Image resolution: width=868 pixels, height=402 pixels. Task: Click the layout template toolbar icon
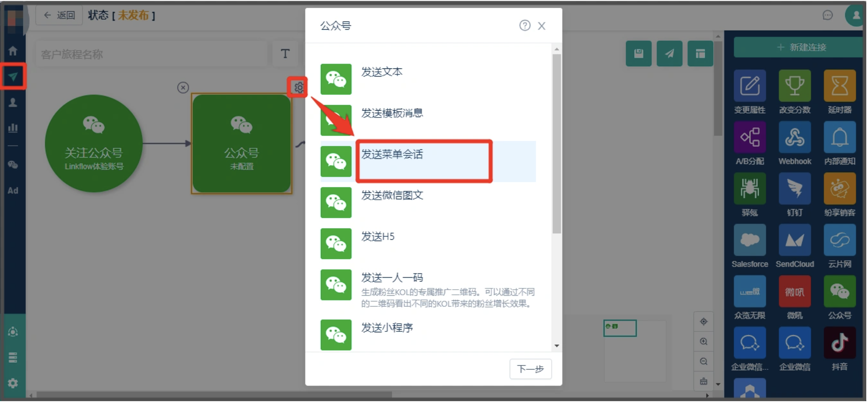click(700, 54)
